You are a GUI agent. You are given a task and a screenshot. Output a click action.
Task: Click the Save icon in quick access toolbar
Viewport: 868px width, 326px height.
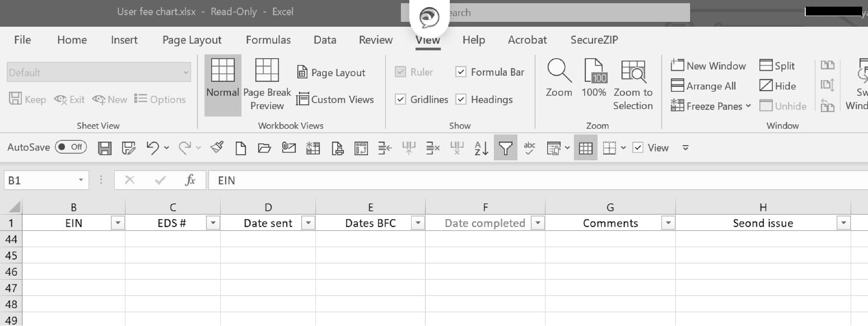pos(105,148)
